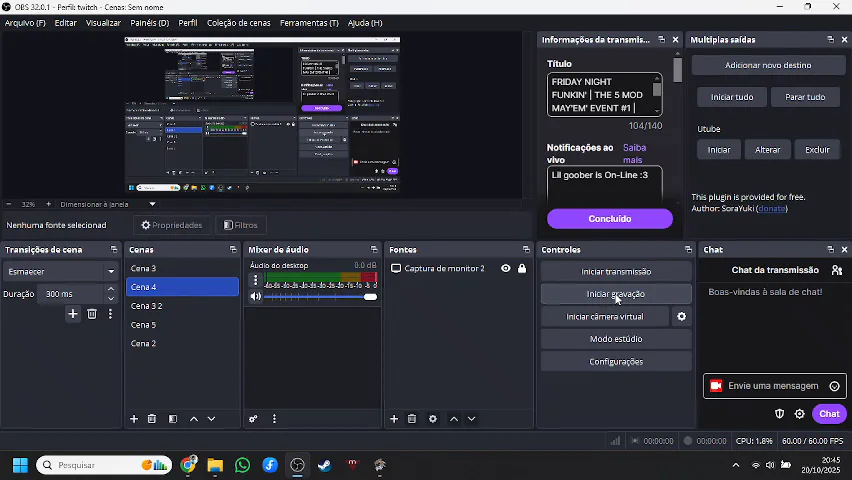Viewport: 852px width, 480px height.
Task: Click Iniciar gravação button
Action: (x=616, y=294)
